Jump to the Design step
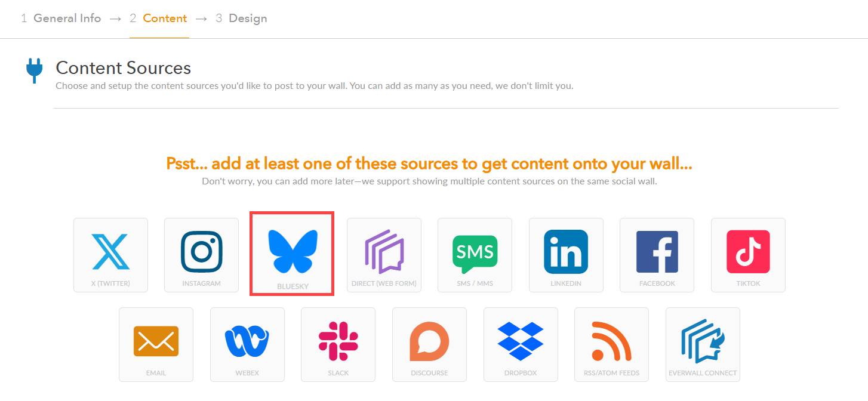Image resolution: width=868 pixels, height=401 pixels. [x=241, y=18]
